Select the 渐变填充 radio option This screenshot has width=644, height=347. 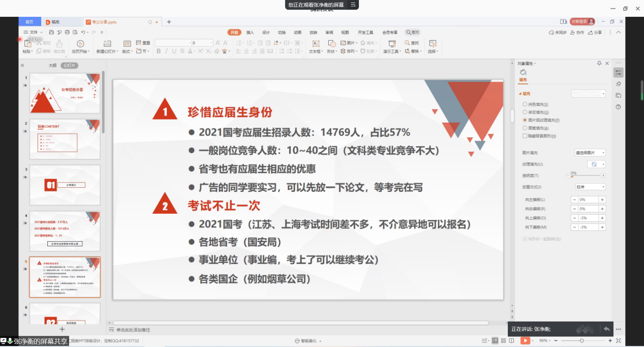(525, 112)
